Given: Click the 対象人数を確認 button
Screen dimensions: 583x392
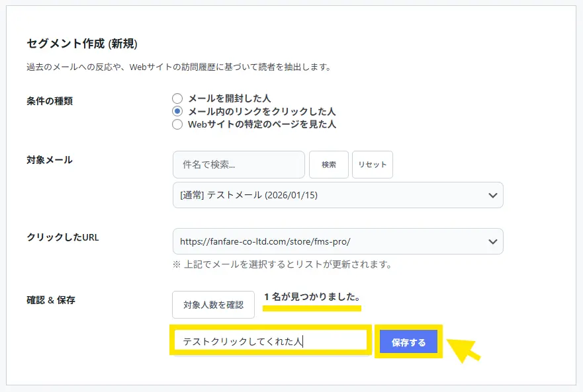Looking at the screenshot, I should 213,305.
